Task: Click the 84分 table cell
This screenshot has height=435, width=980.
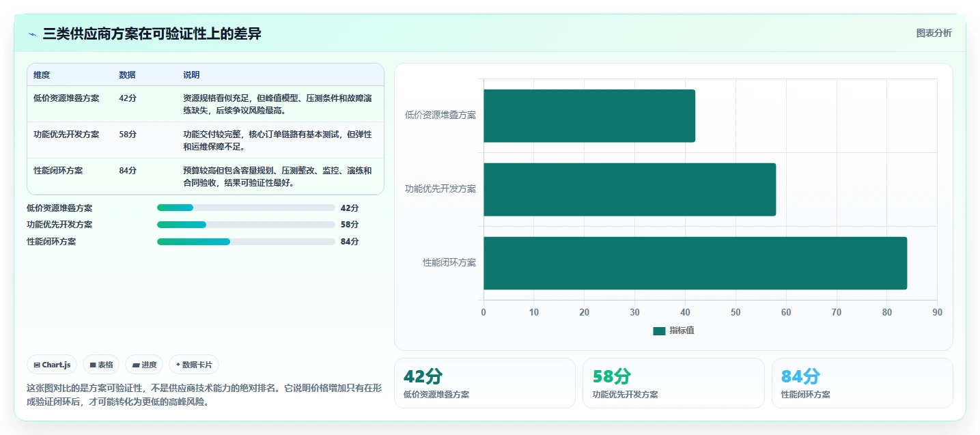Action: pyautogui.click(x=128, y=171)
